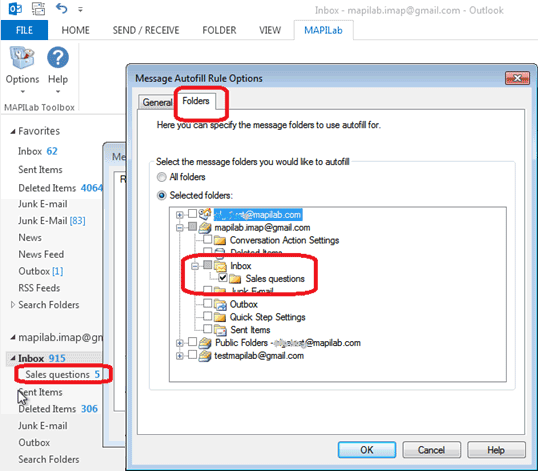This screenshot has height=471, width=538.
Task: Click the blue Help question mark icon
Action: [x=58, y=57]
